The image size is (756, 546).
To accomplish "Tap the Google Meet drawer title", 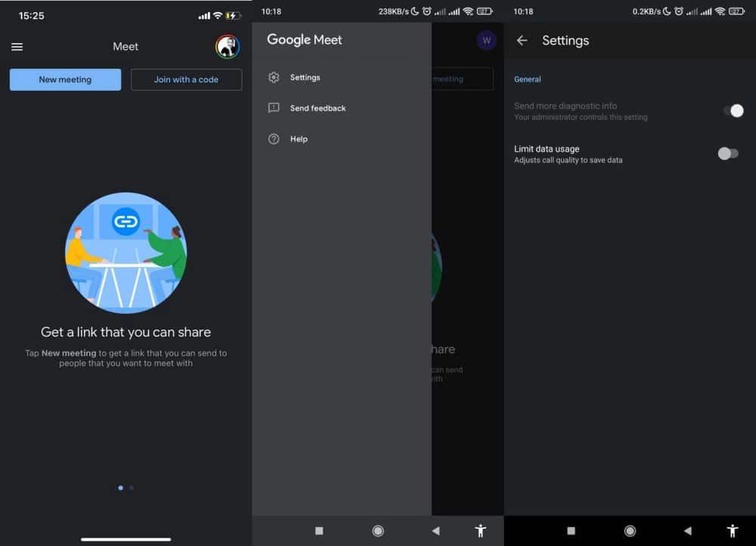I will point(305,39).
